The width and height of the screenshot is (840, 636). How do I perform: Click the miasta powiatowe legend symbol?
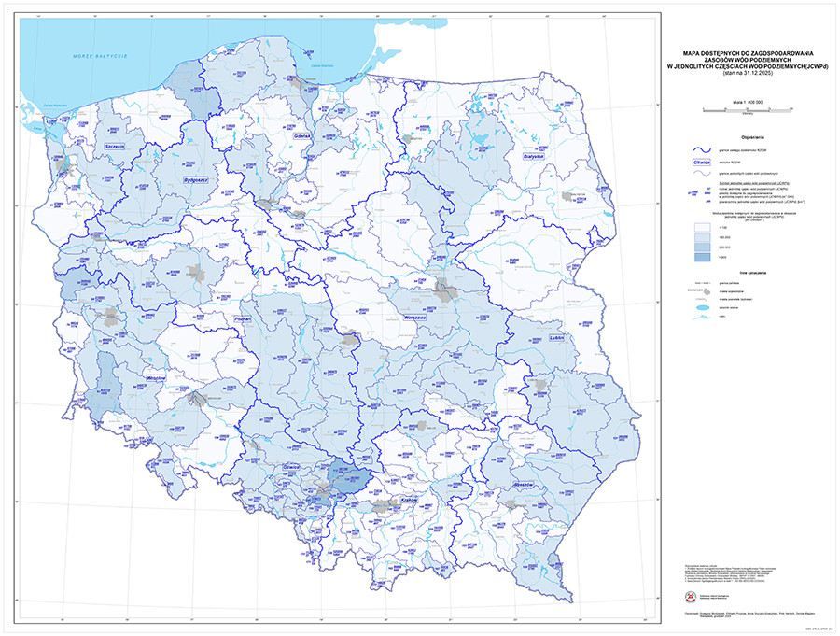click(699, 300)
